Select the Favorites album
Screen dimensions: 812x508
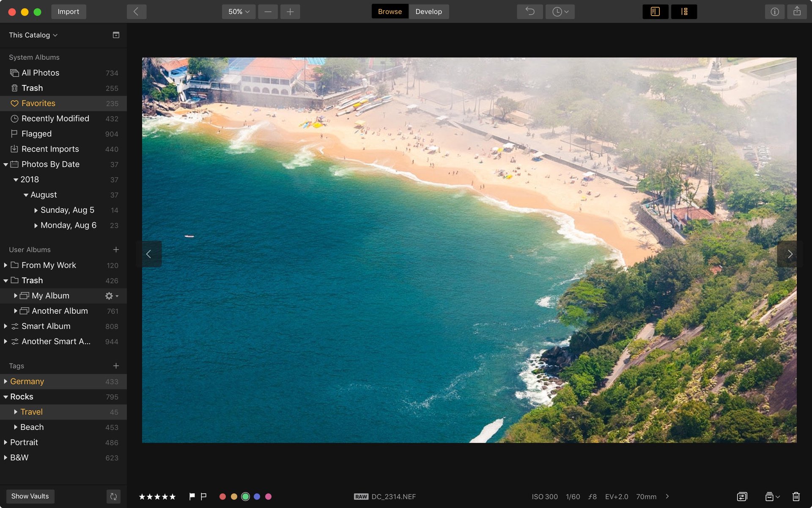pyautogui.click(x=63, y=103)
